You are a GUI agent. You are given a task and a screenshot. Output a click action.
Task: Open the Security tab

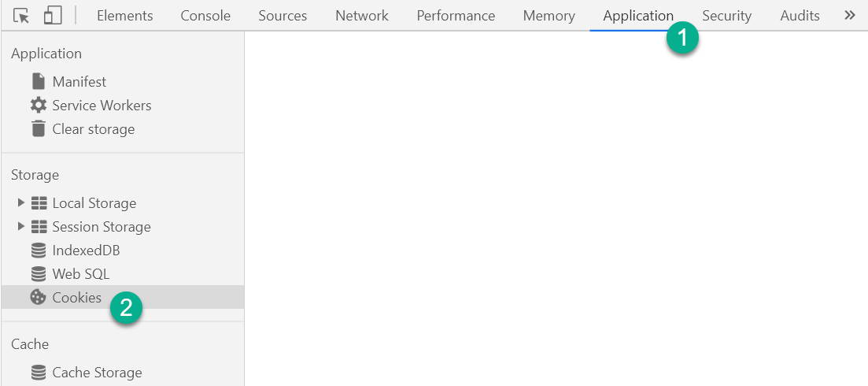pos(727,16)
